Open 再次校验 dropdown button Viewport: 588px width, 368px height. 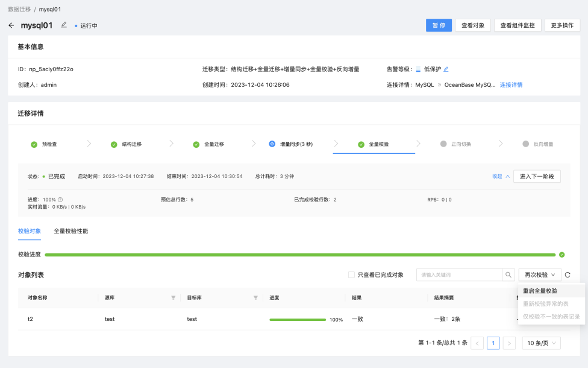[540, 275]
